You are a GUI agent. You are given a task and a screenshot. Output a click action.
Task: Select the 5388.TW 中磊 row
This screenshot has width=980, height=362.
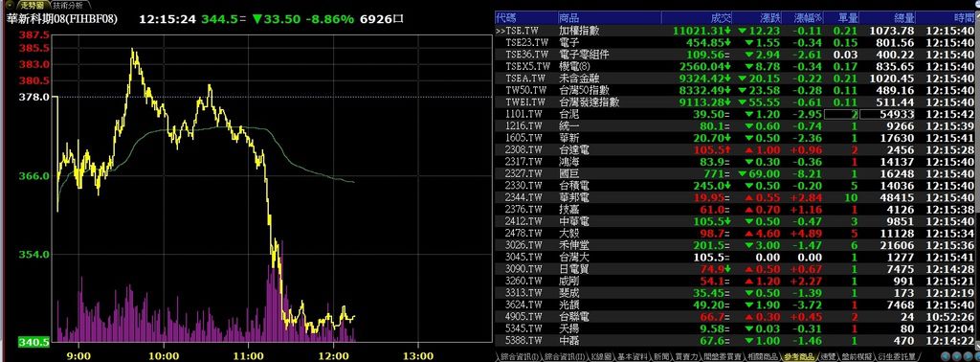coord(735,340)
